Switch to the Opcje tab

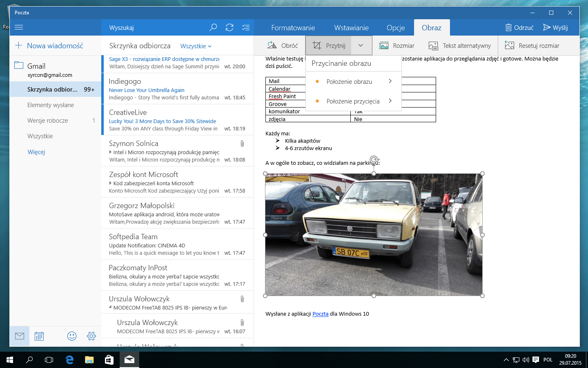396,28
